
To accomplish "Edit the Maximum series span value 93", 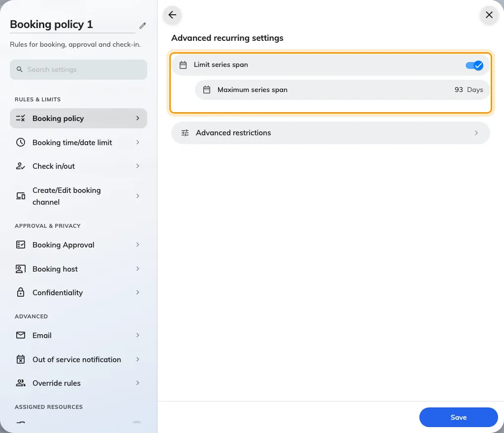I will [x=459, y=90].
